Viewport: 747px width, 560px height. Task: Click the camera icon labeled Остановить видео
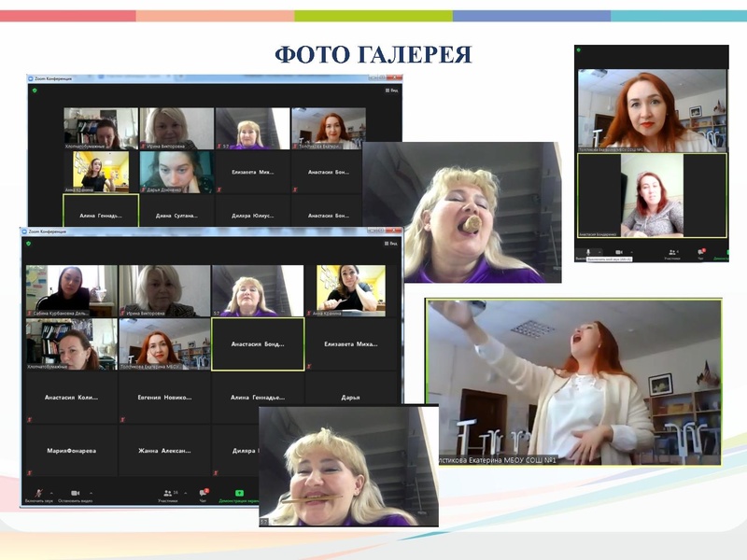click(75, 491)
